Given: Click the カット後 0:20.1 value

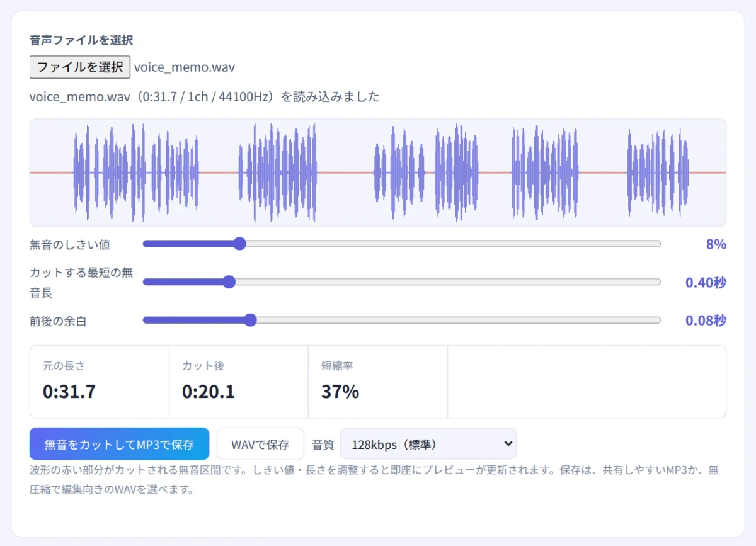Looking at the screenshot, I should click(x=209, y=392).
